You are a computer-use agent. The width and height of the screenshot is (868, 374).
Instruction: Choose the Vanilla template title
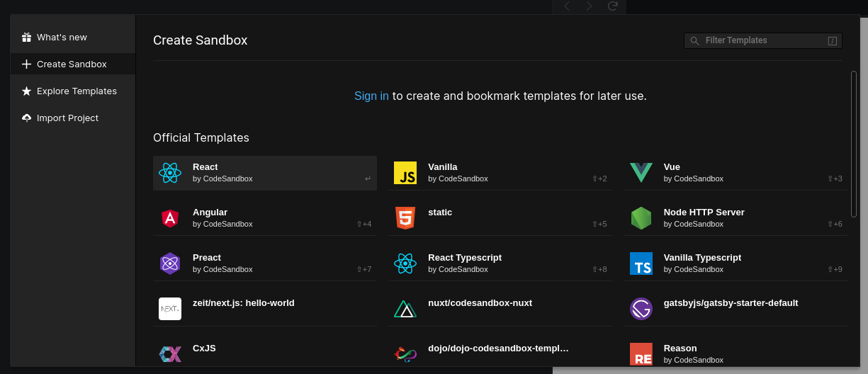point(443,167)
